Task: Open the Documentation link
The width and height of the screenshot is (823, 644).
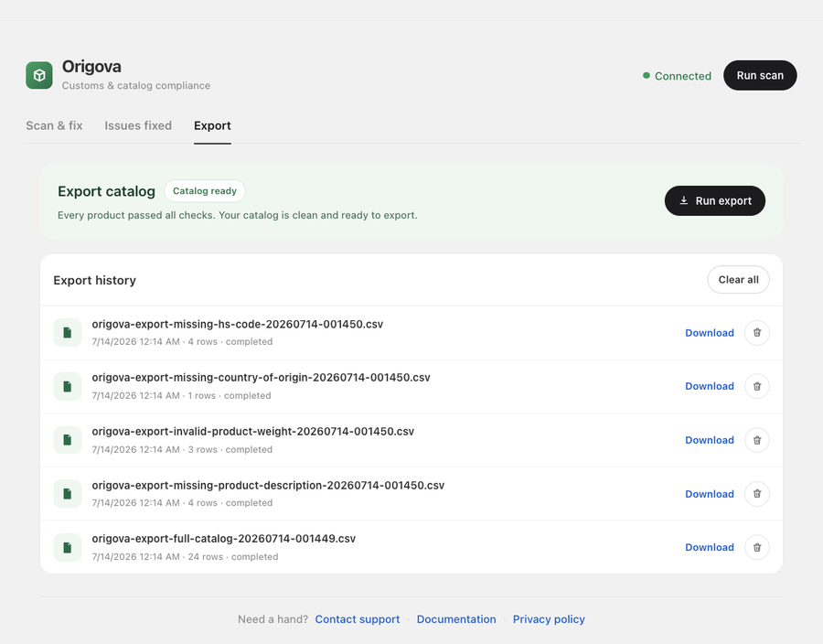Action: pos(456,619)
